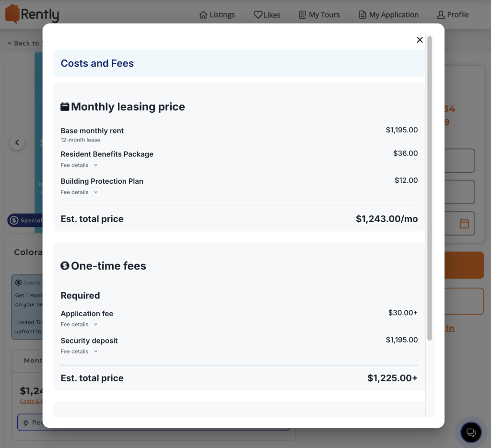Expand Fee details under Building Protection Plan
Viewport: 491px width, 448px height.
tap(79, 192)
